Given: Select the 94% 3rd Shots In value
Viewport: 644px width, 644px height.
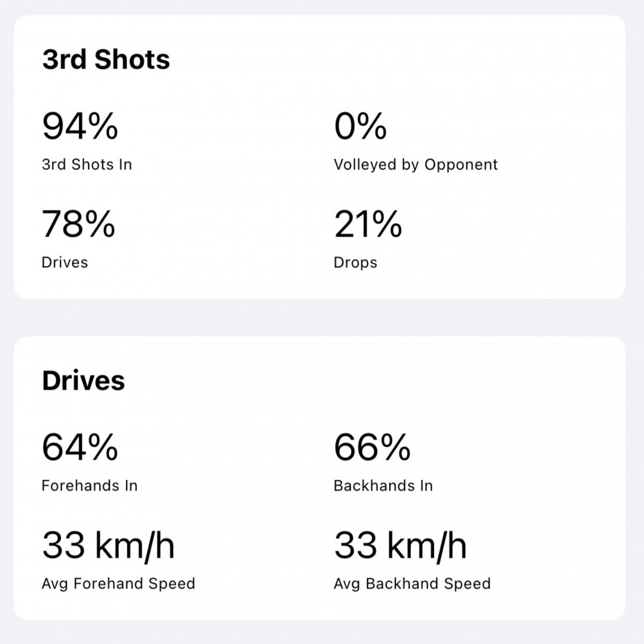Looking at the screenshot, I should [x=80, y=126].
